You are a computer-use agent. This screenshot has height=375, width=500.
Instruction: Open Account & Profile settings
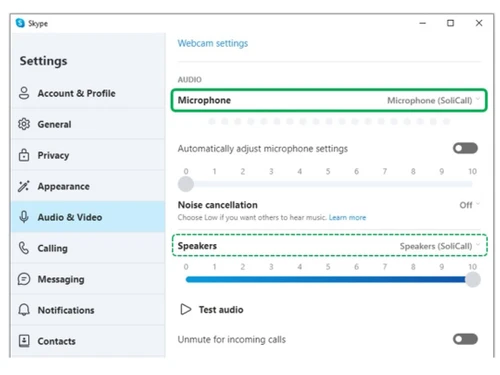tap(88, 93)
